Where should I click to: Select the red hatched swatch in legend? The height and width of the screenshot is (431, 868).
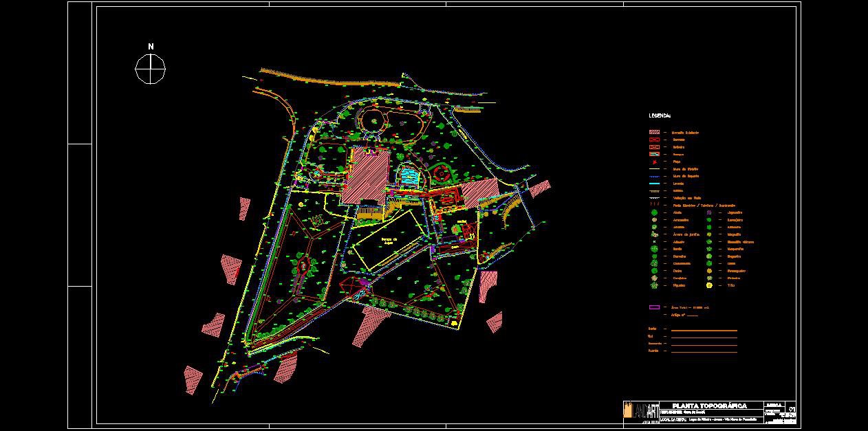click(654, 133)
